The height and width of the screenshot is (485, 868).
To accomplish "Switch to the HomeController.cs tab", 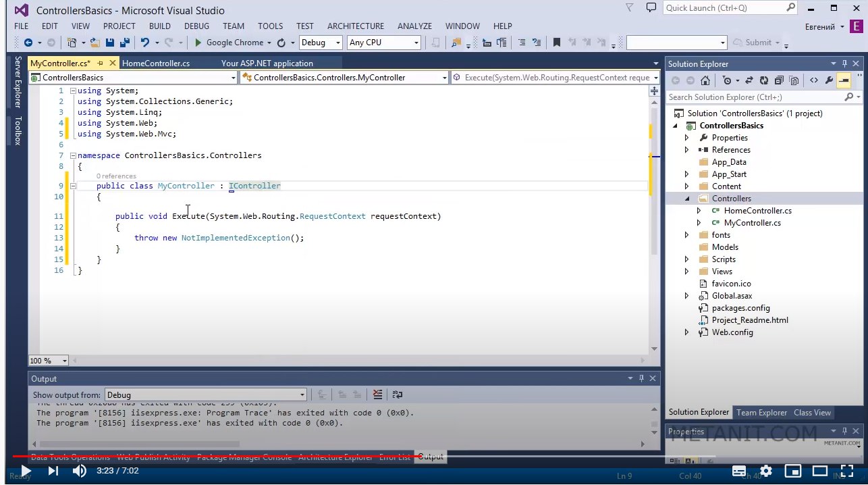I will coord(156,63).
